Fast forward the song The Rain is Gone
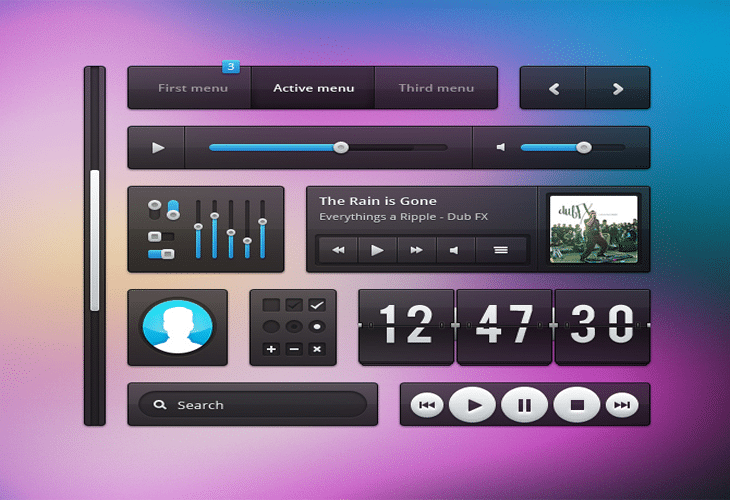The width and height of the screenshot is (730, 500). 417,250
